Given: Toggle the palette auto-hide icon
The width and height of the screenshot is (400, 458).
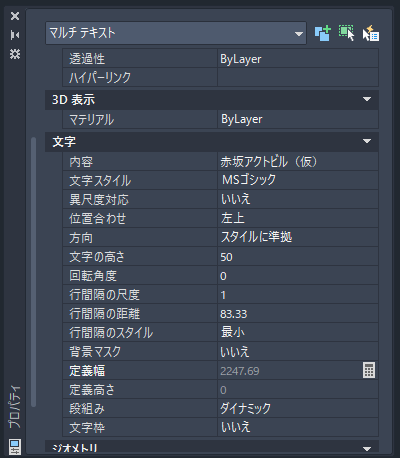Looking at the screenshot, I should point(15,35).
